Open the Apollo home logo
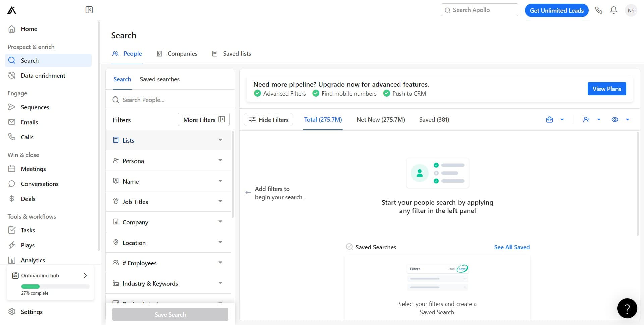644x325 pixels. tap(11, 10)
